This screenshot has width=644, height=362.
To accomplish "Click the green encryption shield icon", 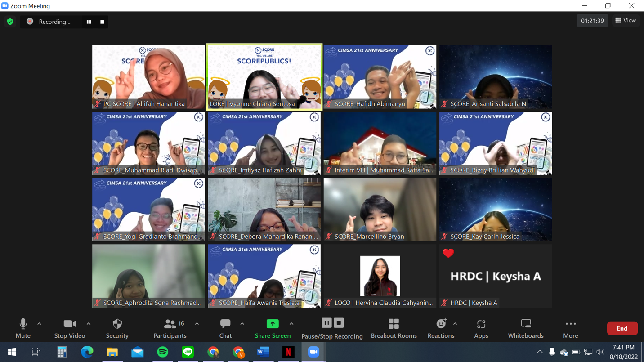I will (x=10, y=22).
